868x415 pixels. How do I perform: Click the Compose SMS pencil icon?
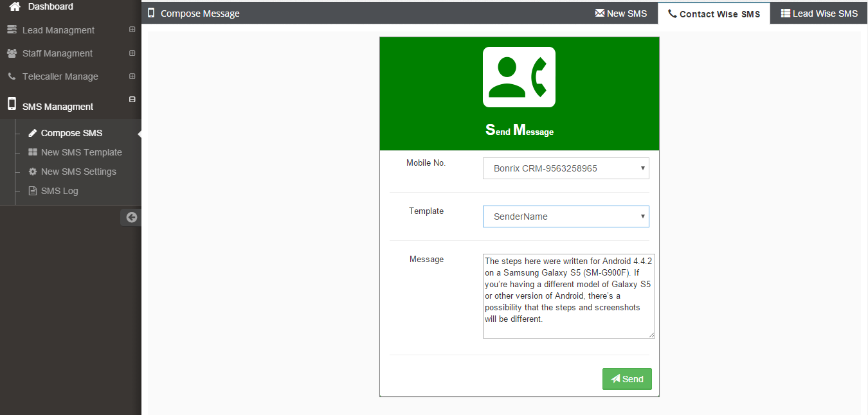click(33, 133)
